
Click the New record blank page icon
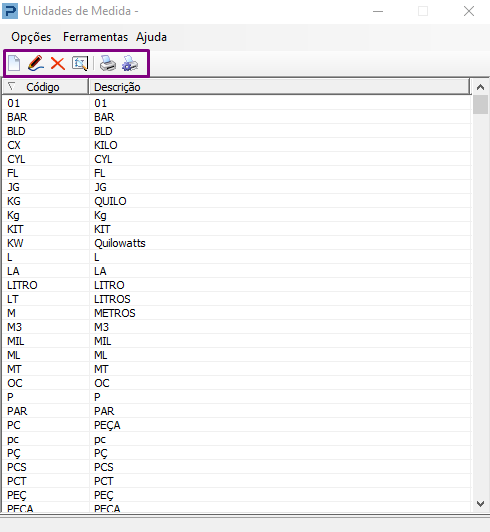tap(14, 63)
